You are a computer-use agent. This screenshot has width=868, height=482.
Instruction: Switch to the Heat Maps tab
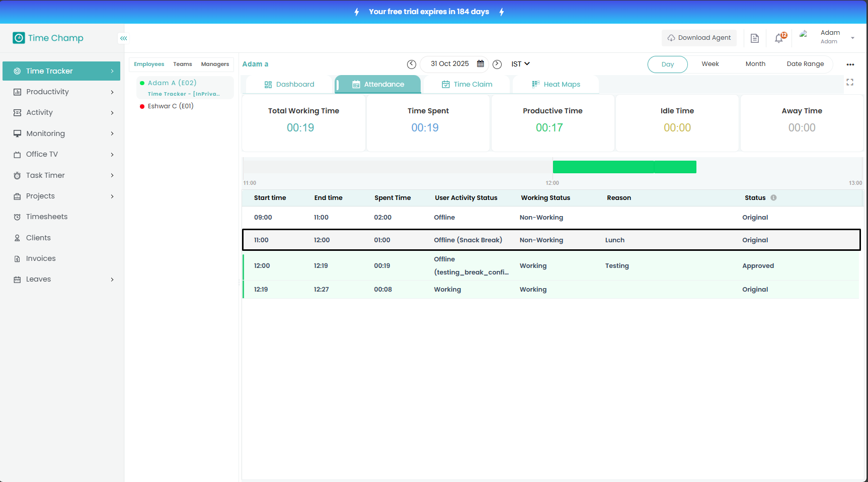[x=556, y=85]
